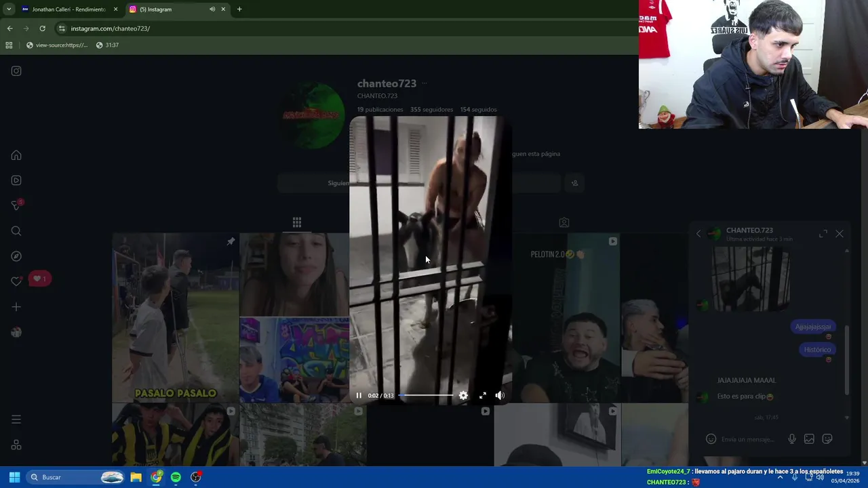Open the tab search dropdown
The height and width of the screenshot is (488, 868).
tap(8, 9)
